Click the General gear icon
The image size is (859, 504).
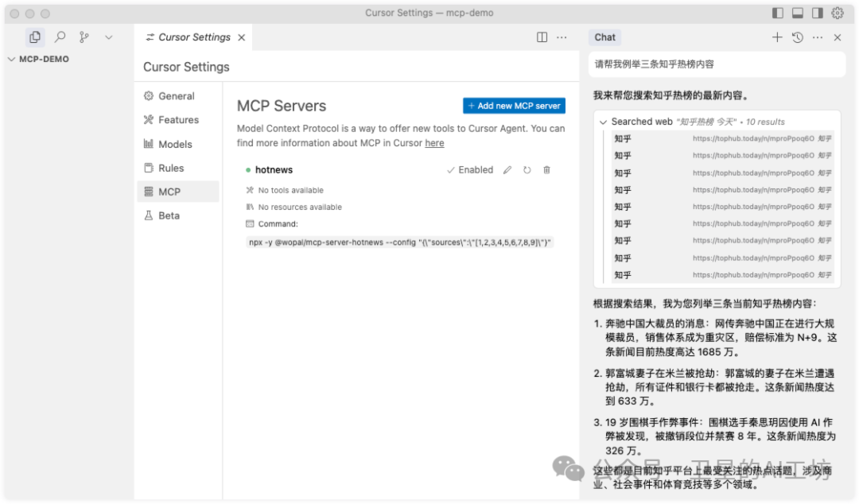coord(149,96)
